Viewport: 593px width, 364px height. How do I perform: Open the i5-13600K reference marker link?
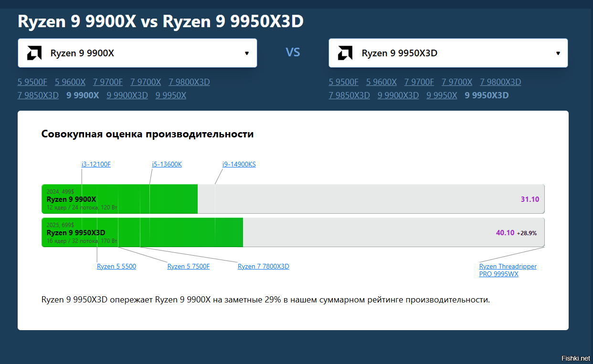click(x=167, y=164)
